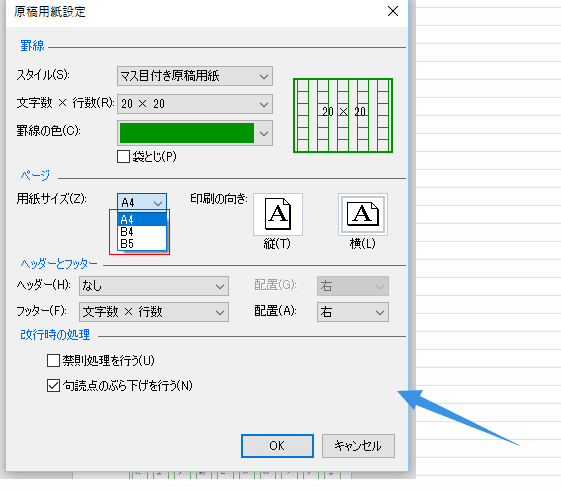
Task: Select the 縦(T) portrait orientation icon
Action: pos(278,214)
